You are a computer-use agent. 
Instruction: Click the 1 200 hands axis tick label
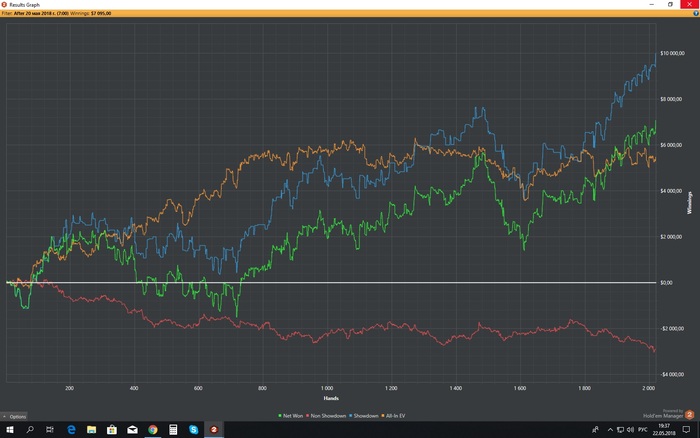tap(391, 388)
